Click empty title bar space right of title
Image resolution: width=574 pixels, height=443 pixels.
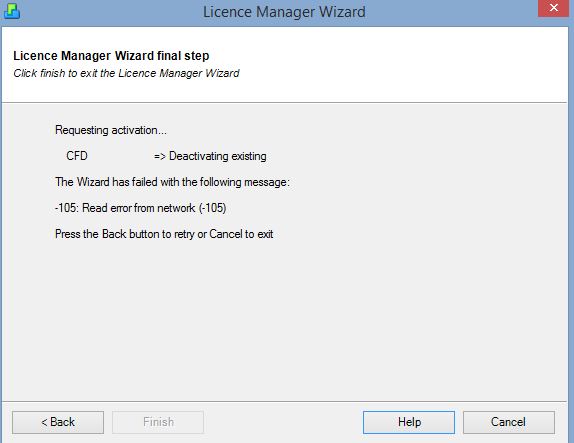450,12
